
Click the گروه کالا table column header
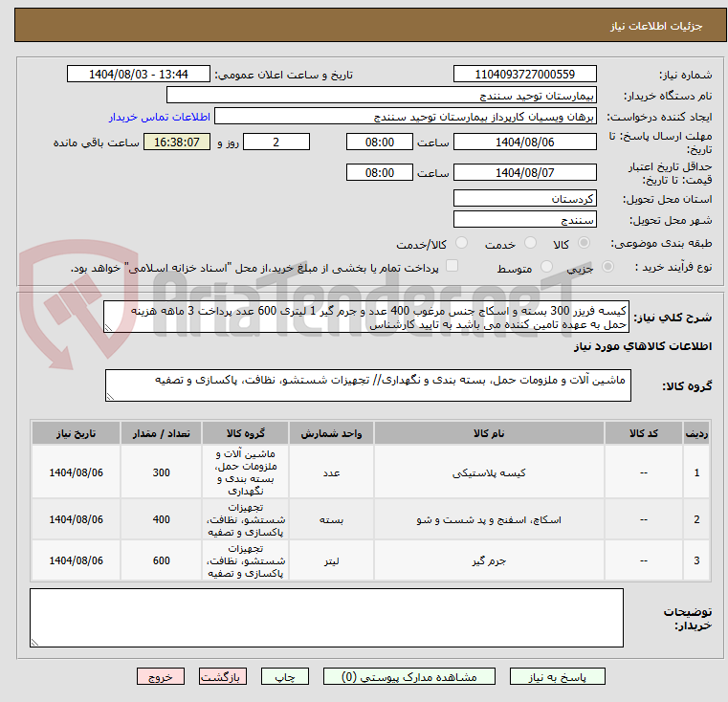coord(245,433)
